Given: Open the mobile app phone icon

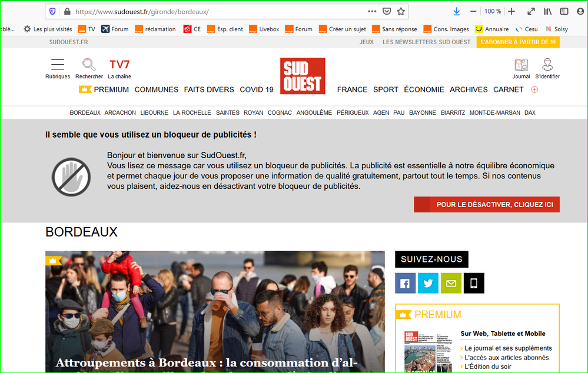Looking at the screenshot, I should pos(474,283).
